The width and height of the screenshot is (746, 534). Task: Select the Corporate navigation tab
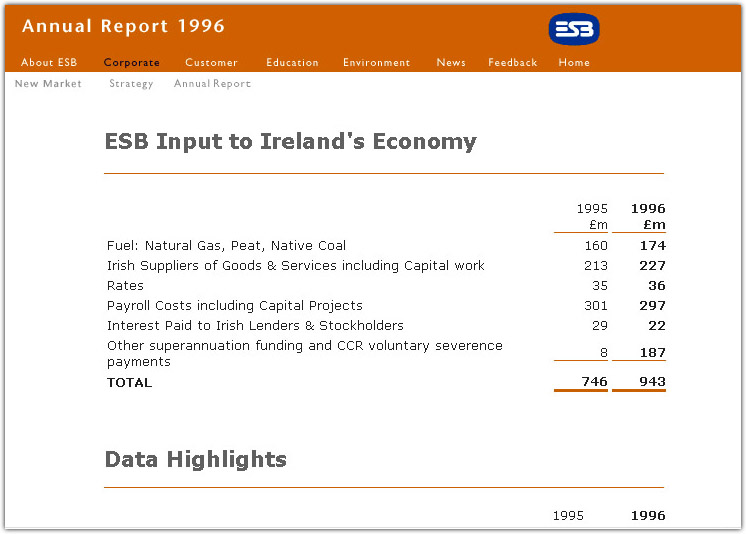point(132,63)
